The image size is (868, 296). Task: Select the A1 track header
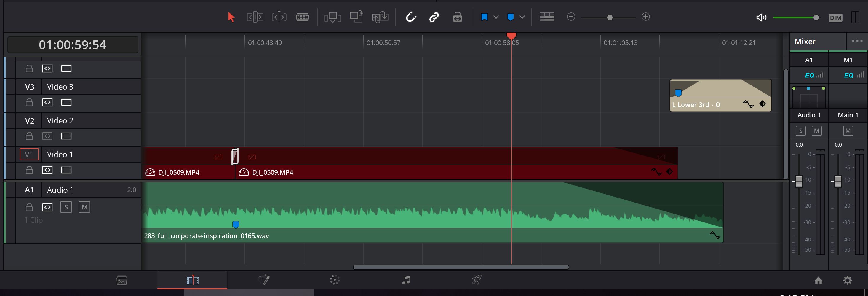[x=30, y=190]
